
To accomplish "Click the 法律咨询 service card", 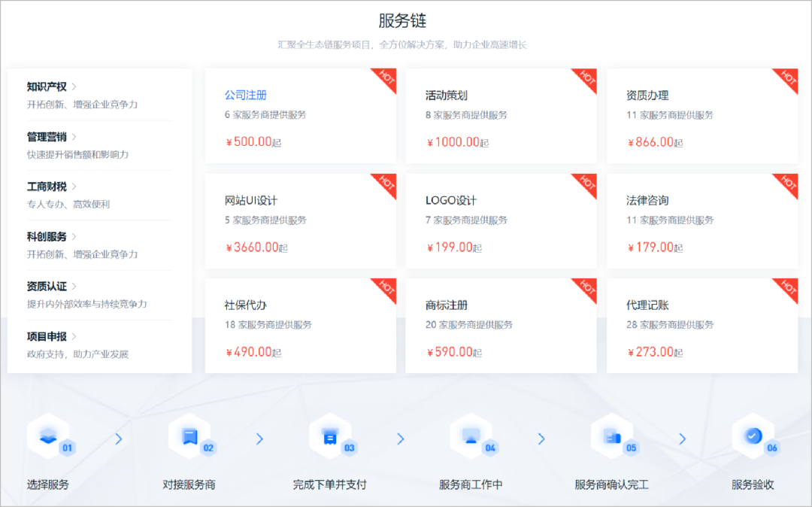I will (702, 220).
